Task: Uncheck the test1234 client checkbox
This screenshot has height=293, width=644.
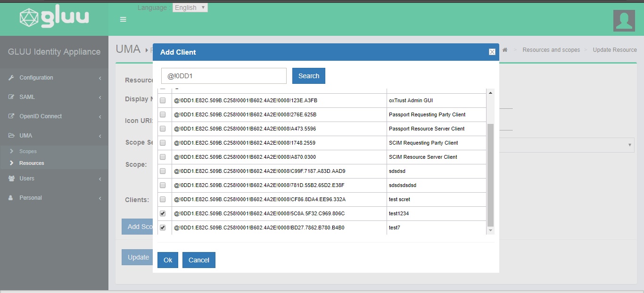Action: point(163,213)
